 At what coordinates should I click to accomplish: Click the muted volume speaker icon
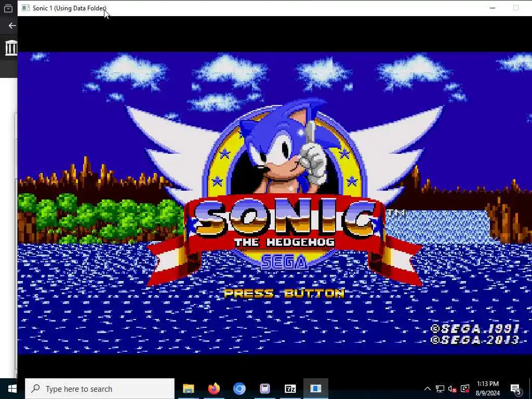453,389
